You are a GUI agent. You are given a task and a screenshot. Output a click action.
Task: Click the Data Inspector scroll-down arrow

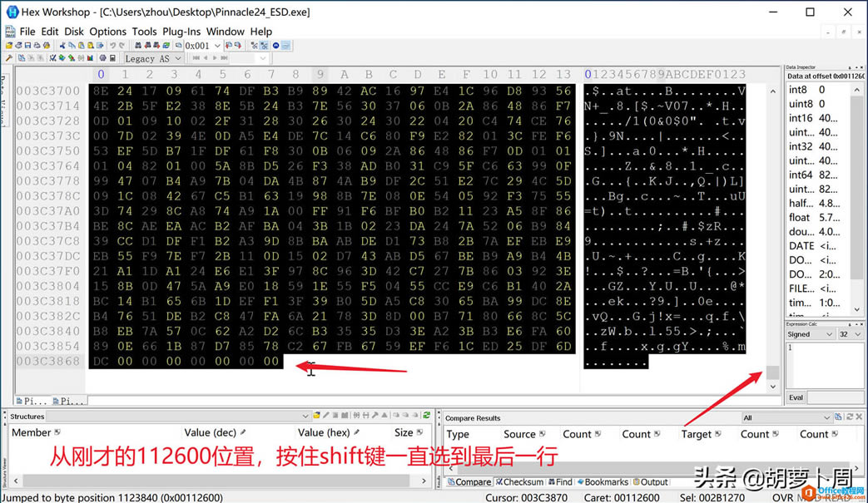pos(857,310)
